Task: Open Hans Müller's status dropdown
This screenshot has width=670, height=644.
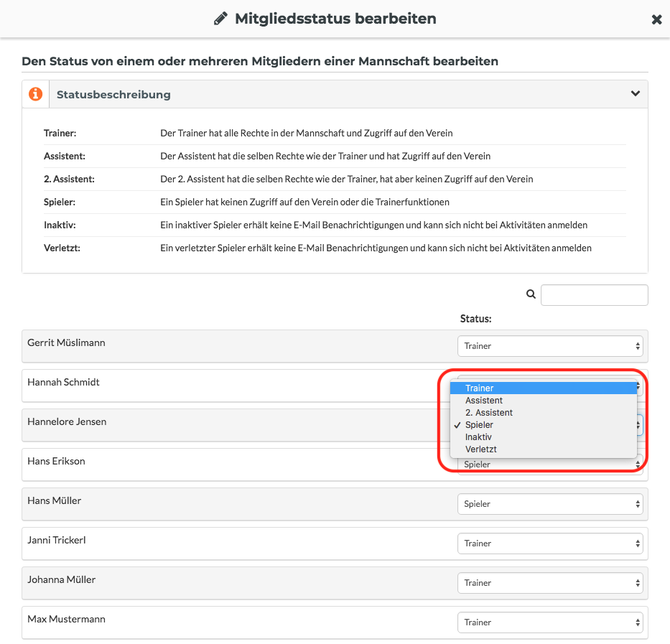Action: [x=550, y=504]
